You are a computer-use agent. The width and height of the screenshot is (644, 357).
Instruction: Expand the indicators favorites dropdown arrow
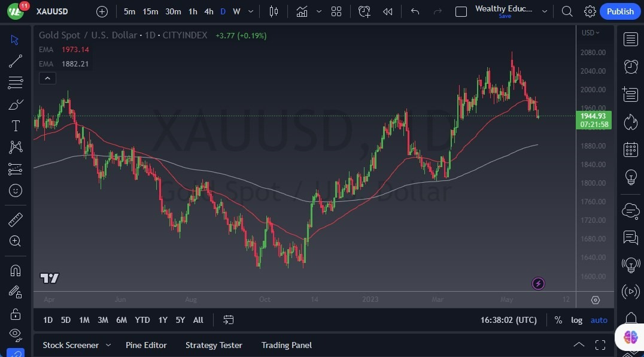point(319,11)
